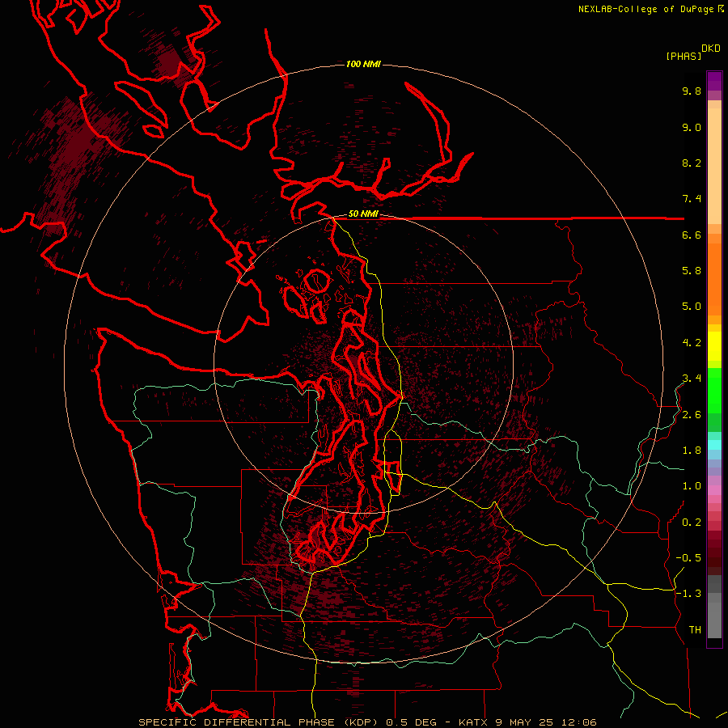Click the -0.5 scale value
This screenshot has height=728, width=728.
688,557
